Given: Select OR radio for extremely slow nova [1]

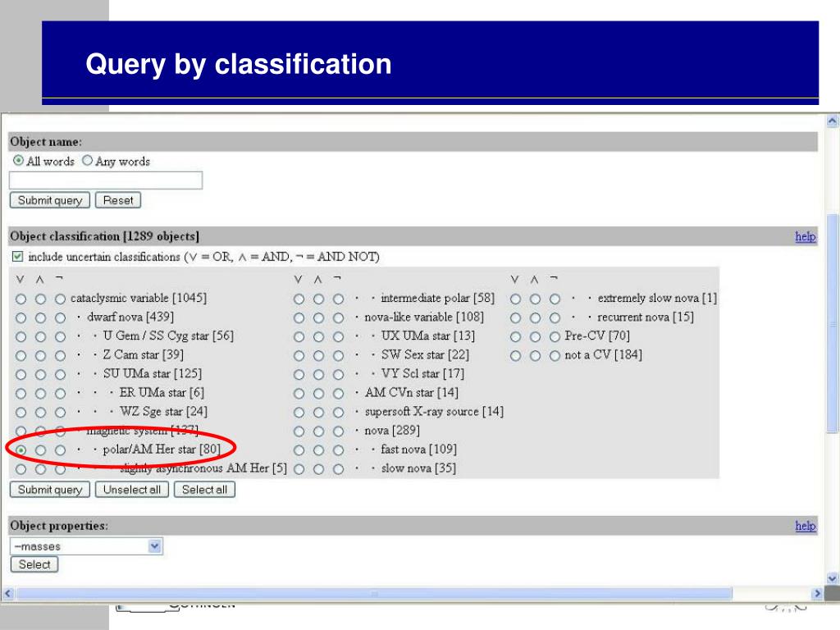Looking at the screenshot, I should [x=515, y=299].
